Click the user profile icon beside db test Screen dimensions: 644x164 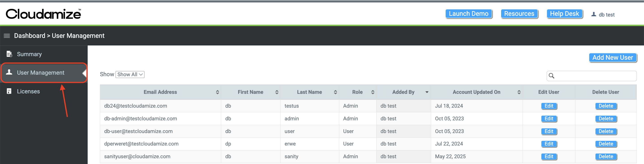coord(593,14)
